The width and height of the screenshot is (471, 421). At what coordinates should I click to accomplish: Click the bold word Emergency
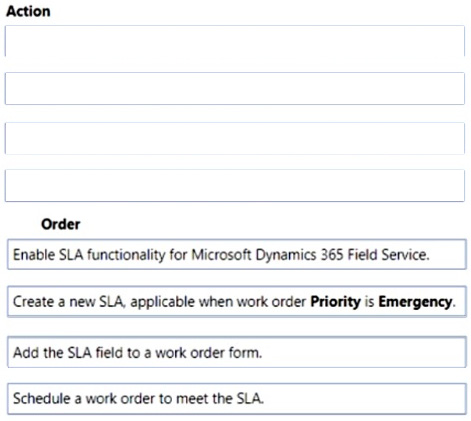[415, 302]
